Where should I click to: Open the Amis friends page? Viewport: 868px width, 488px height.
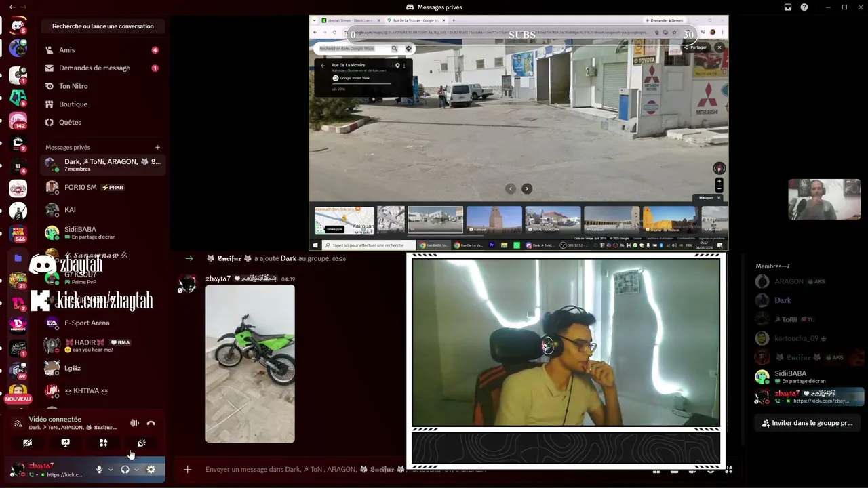click(102, 50)
